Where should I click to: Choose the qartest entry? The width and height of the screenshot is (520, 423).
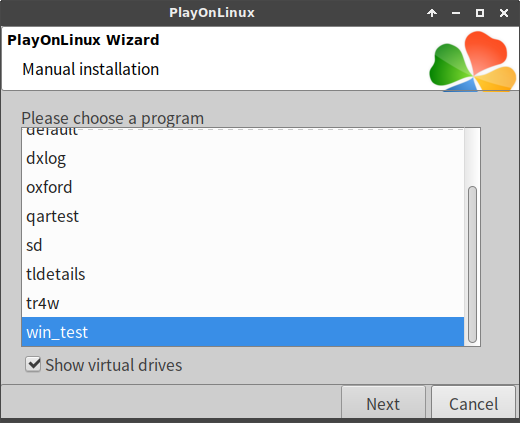(x=243, y=216)
